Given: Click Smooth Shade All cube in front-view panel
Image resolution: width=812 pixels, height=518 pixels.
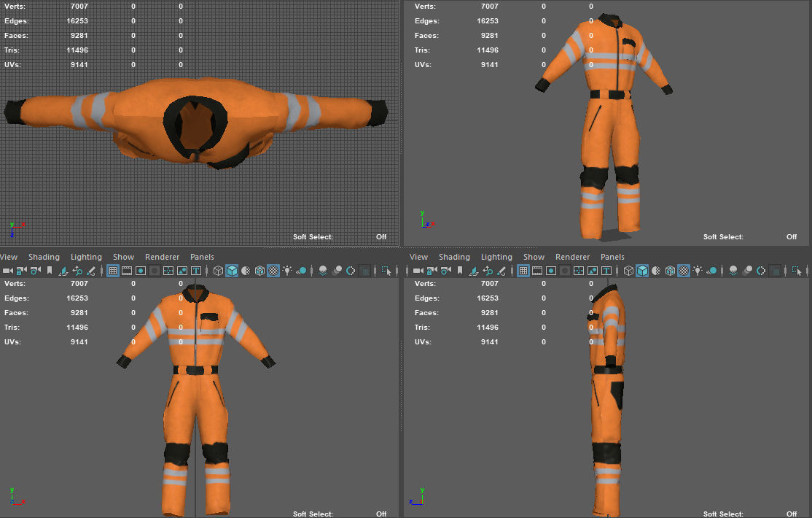Looking at the screenshot, I should (232, 271).
